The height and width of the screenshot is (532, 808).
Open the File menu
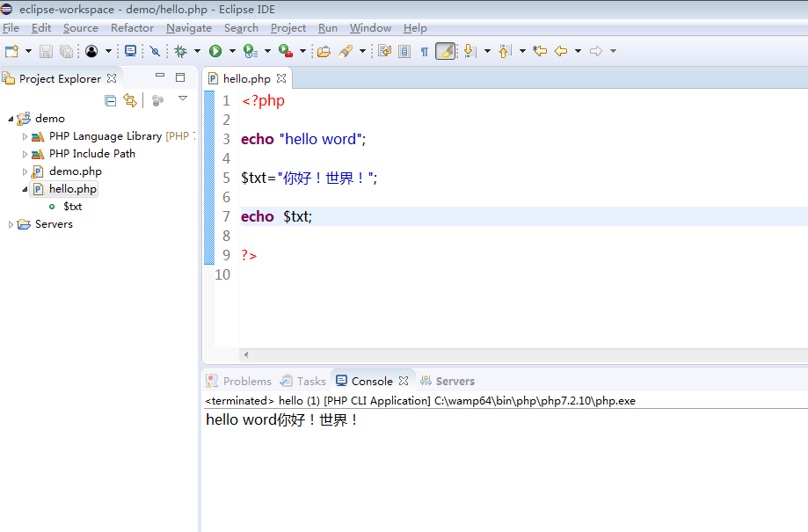coord(11,28)
